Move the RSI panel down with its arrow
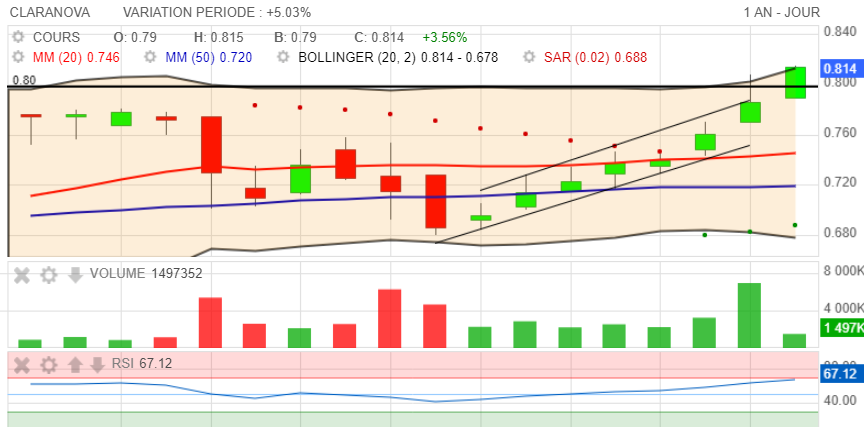The height and width of the screenshot is (427, 864). tap(97, 364)
